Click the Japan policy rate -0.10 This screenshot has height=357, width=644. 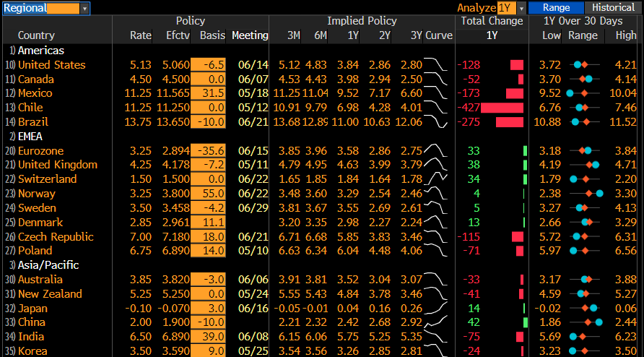(138, 309)
